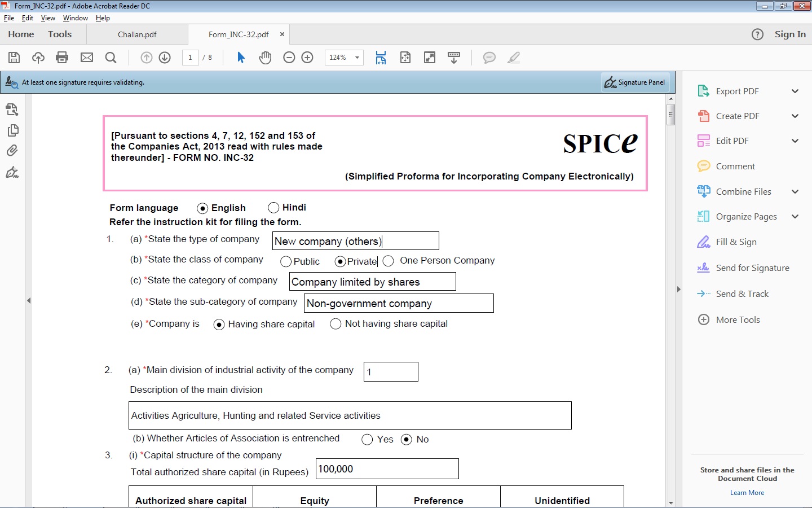Choose Not having share capital
The height and width of the screenshot is (508, 812).
click(x=336, y=323)
